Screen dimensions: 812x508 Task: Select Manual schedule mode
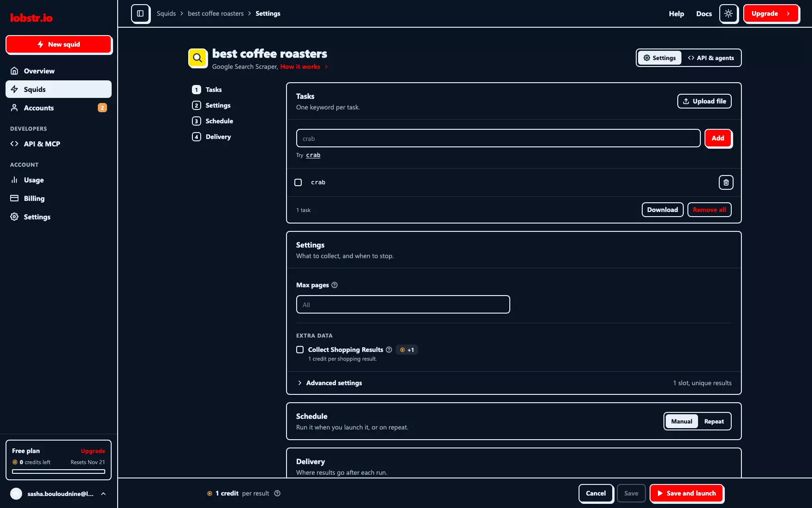point(681,421)
